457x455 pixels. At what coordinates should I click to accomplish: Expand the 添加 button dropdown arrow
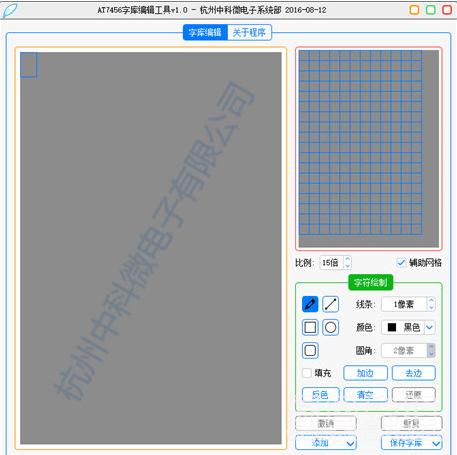pyautogui.click(x=350, y=443)
